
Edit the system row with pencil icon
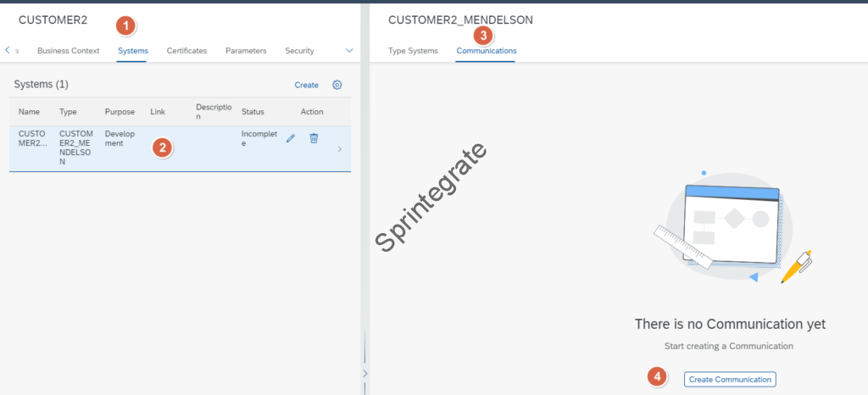click(x=291, y=138)
